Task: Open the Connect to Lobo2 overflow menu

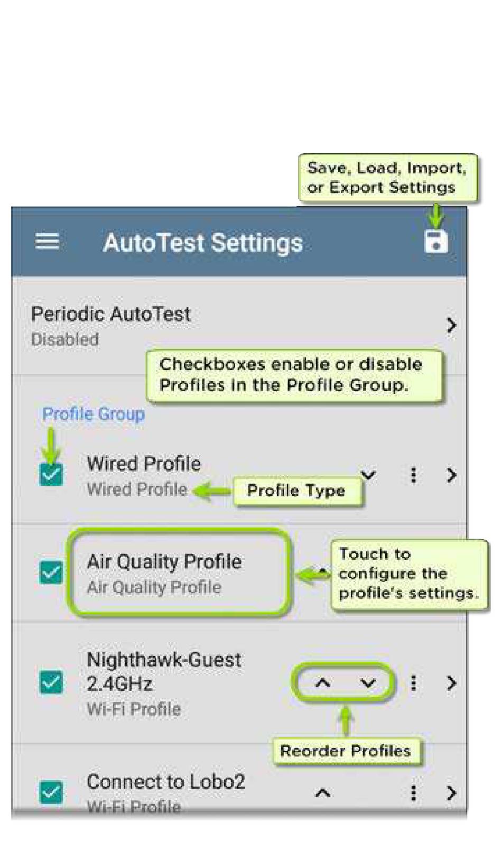Action: (x=413, y=792)
